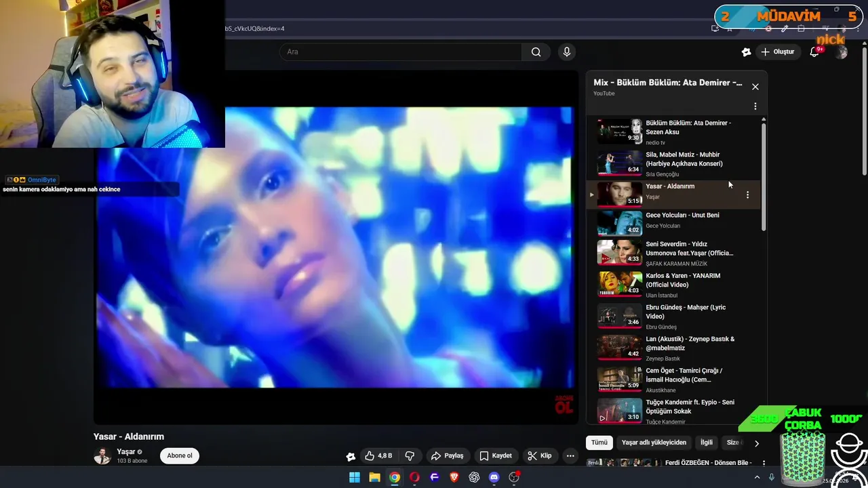The width and height of the screenshot is (868, 488).
Task: Click the microphone icon in system tray
Action: [772, 477]
